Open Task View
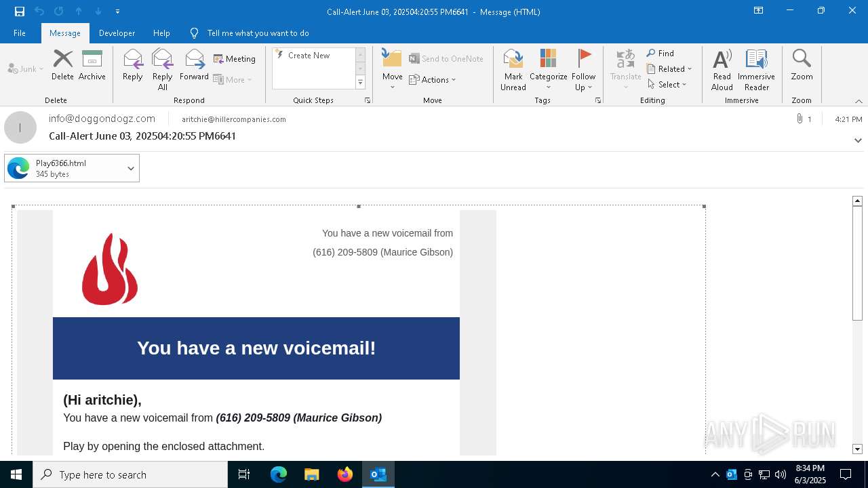The height and width of the screenshot is (488, 868). click(x=244, y=474)
